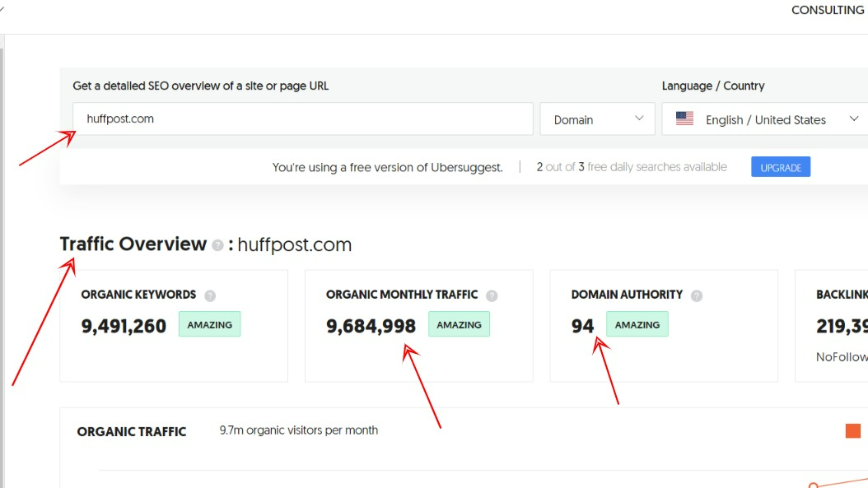Focus the URL field containing huffpost.com
The width and height of the screenshot is (868, 488).
click(302, 119)
